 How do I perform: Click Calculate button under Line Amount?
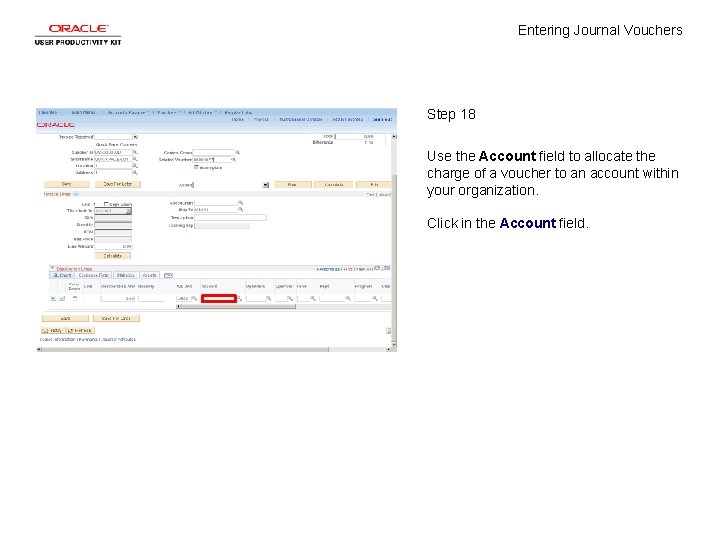point(113,256)
